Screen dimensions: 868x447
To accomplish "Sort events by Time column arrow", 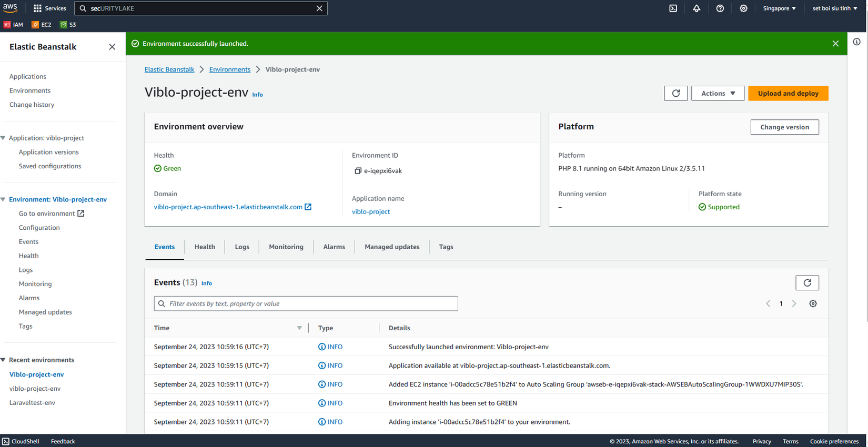I will (x=299, y=328).
